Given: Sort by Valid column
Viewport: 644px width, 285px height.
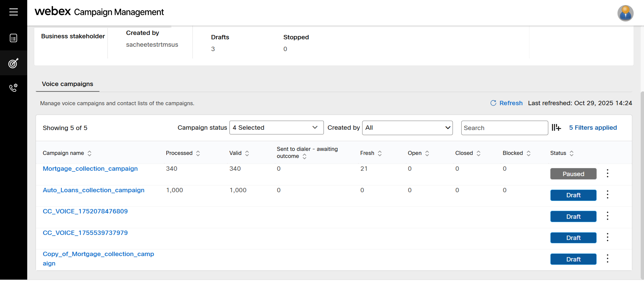Looking at the screenshot, I should 247,153.
